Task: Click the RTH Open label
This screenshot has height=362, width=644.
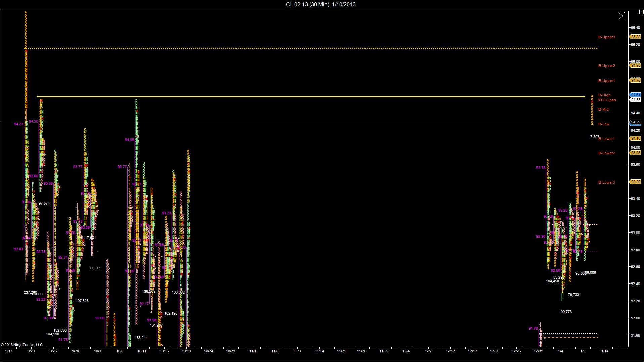Action: point(607,100)
